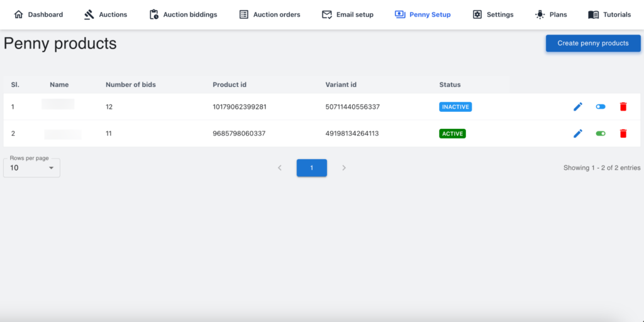Open the Auction biddings menu item
Image resolution: width=644 pixels, height=322 pixels.
(x=183, y=14)
